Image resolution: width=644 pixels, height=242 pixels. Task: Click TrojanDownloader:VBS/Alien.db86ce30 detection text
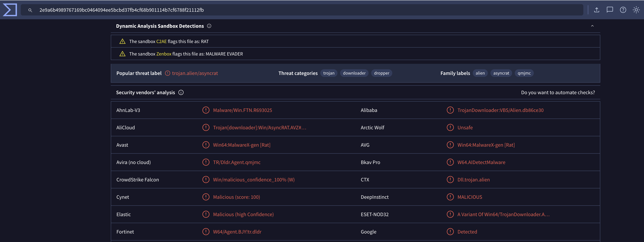click(x=500, y=110)
